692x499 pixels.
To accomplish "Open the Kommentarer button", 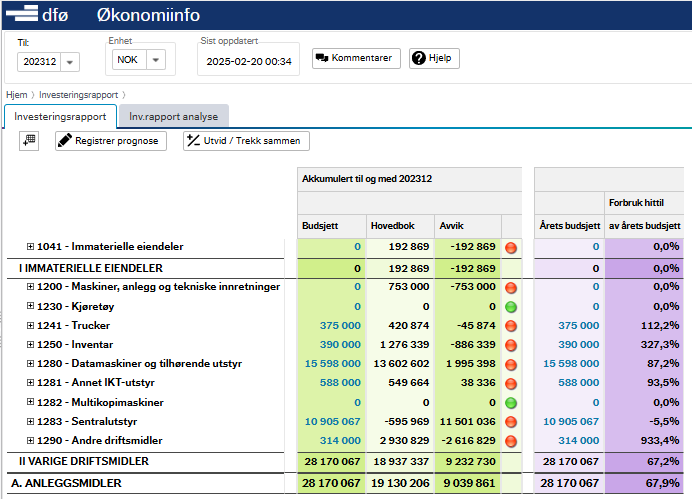I will pos(356,58).
